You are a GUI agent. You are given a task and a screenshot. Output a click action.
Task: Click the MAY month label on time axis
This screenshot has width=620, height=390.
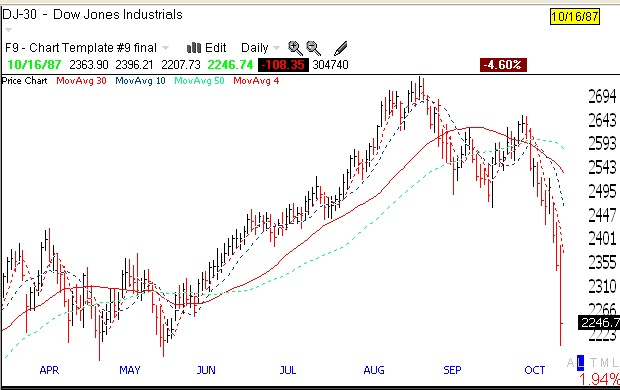(130, 370)
